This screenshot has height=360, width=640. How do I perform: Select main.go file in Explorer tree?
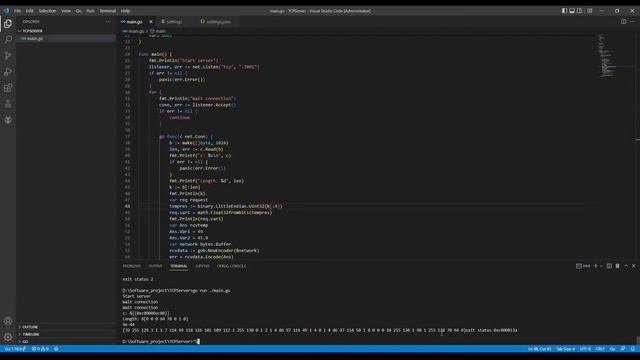(x=66, y=38)
